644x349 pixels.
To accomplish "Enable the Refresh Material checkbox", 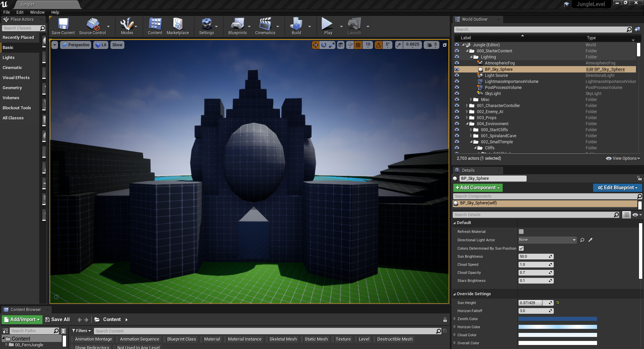I will tap(521, 232).
